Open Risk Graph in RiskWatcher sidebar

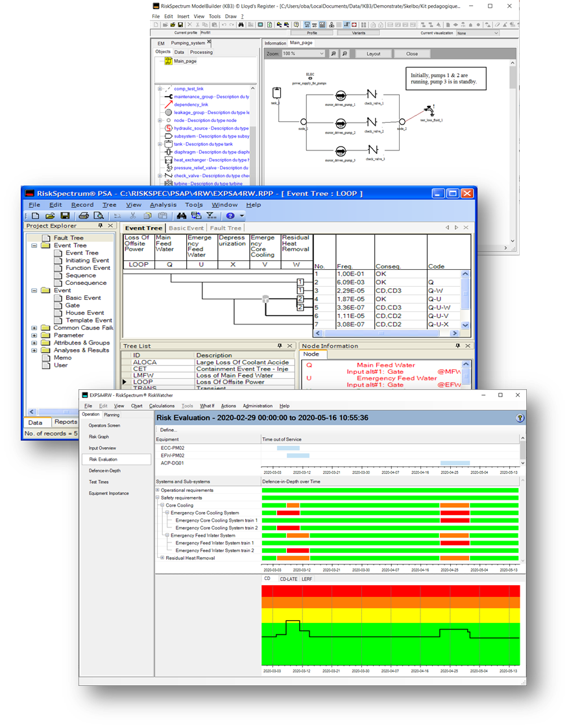tap(99, 437)
